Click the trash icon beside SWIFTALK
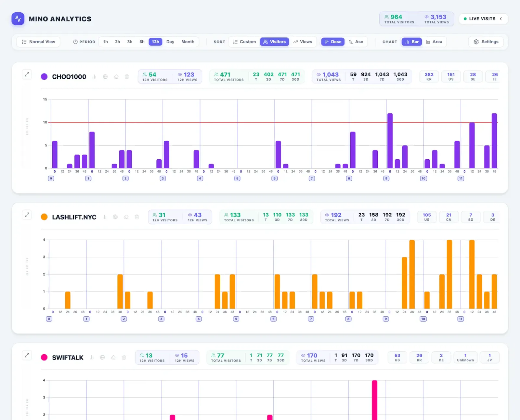This screenshot has height=420, width=520. click(x=124, y=358)
